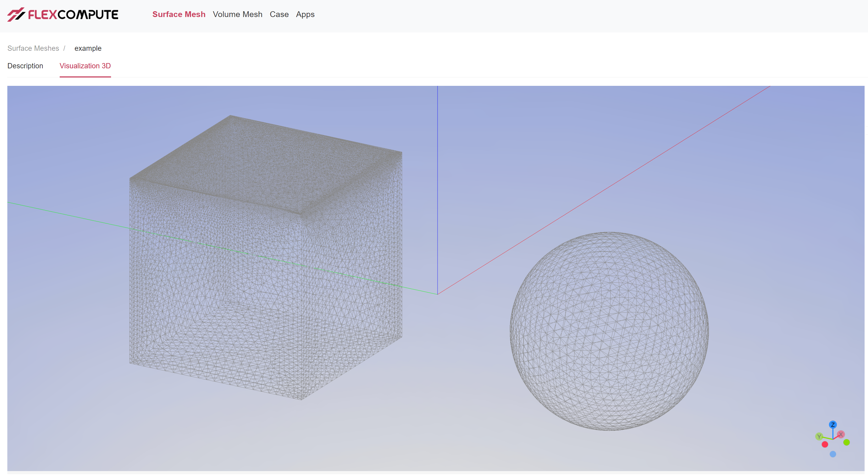Select the Visualization 3D tab
The height and width of the screenshot is (475, 868).
coord(85,66)
